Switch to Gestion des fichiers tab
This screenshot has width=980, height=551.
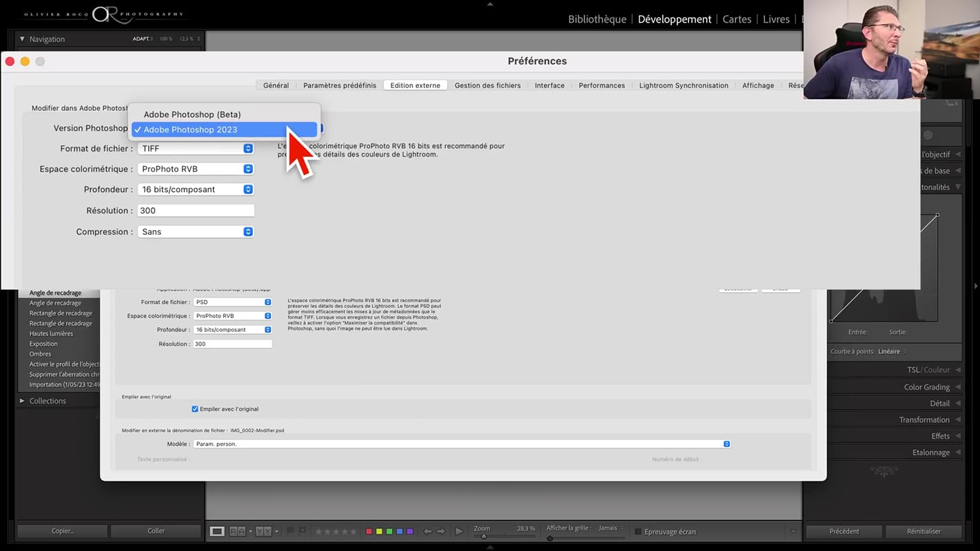point(487,85)
